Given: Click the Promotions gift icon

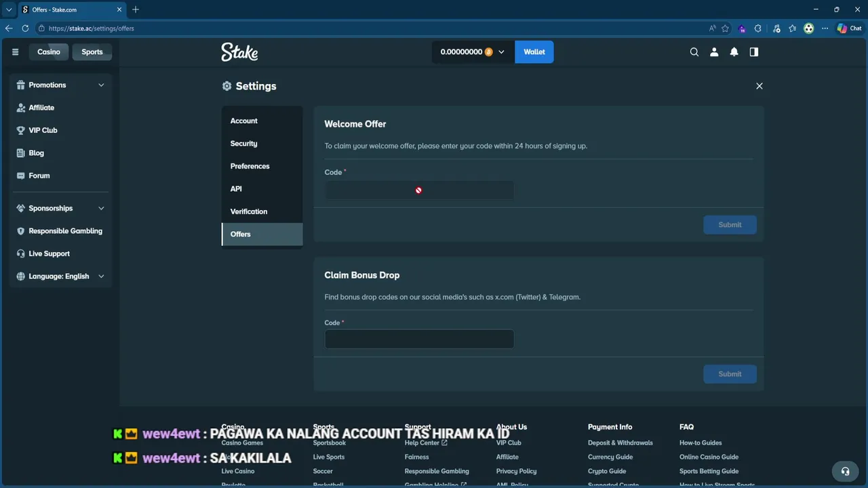Looking at the screenshot, I should [20, 85].
